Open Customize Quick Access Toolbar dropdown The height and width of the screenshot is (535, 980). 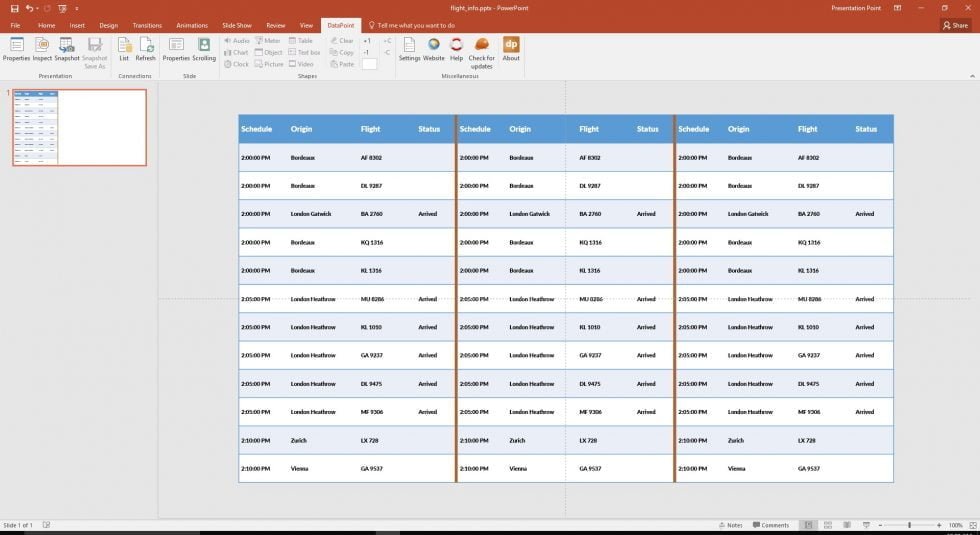point(76,8)
